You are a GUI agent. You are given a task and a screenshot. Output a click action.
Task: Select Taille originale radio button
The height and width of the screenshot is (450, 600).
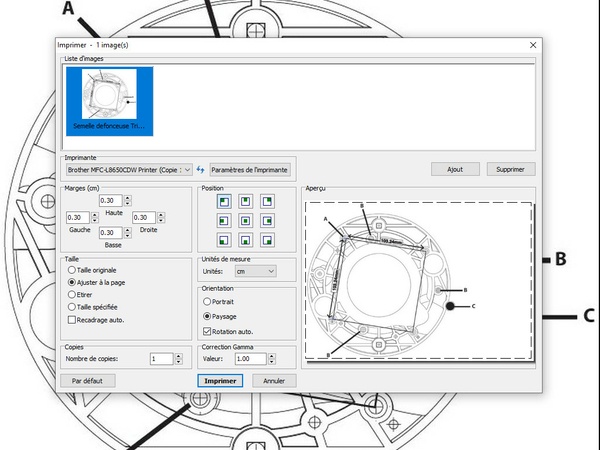[71, 270]
